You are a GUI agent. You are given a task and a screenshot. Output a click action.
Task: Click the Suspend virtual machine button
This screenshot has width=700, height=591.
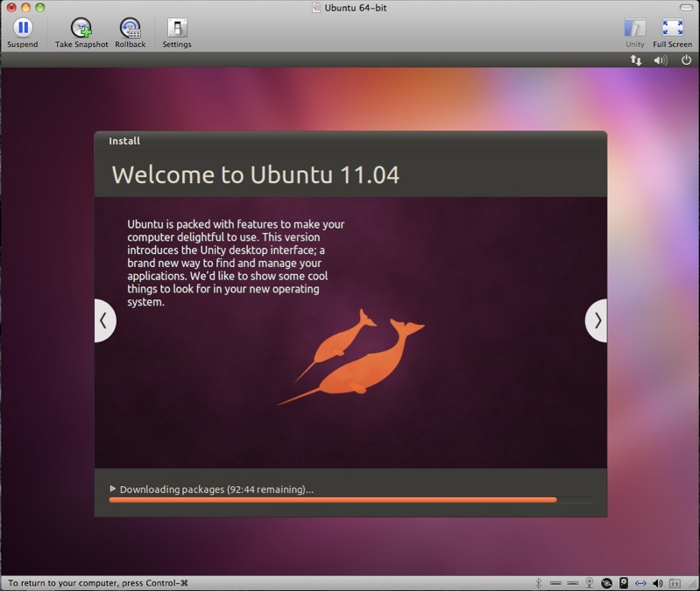22,29
